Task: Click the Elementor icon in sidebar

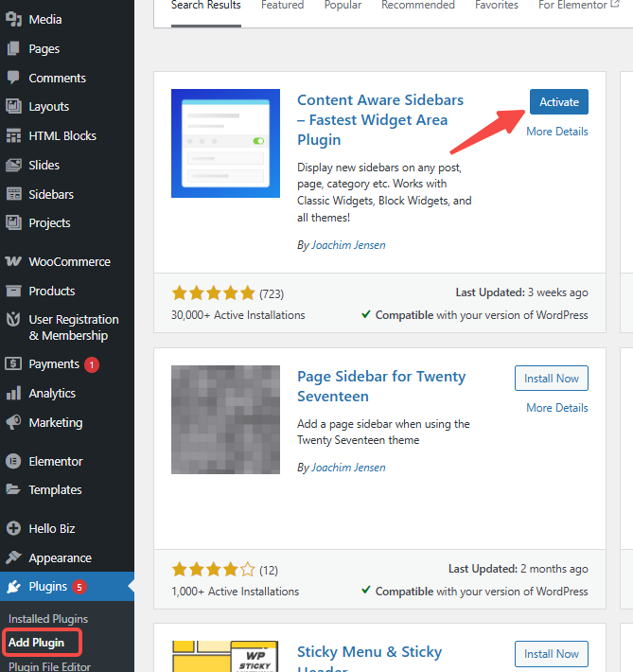Action: [13, 462]
